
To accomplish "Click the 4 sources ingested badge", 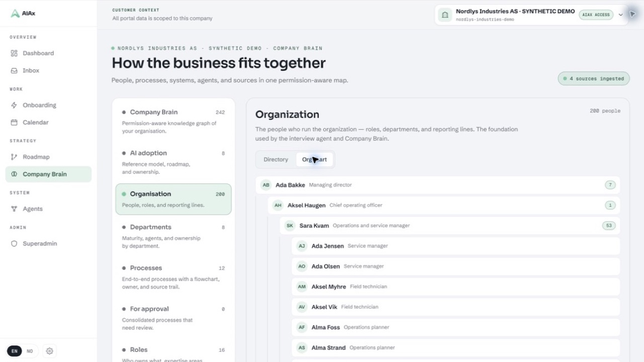I will coord(594,78).
